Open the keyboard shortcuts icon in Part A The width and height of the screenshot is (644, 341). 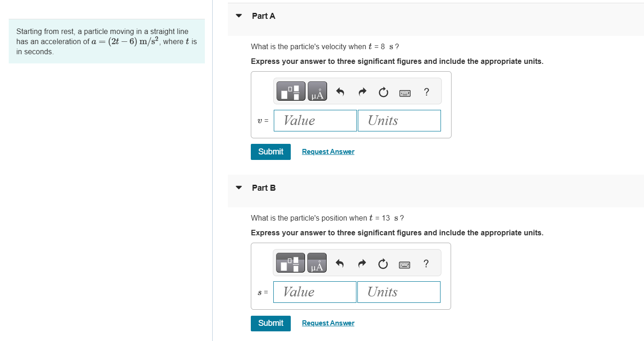click(x=405, y=91)
